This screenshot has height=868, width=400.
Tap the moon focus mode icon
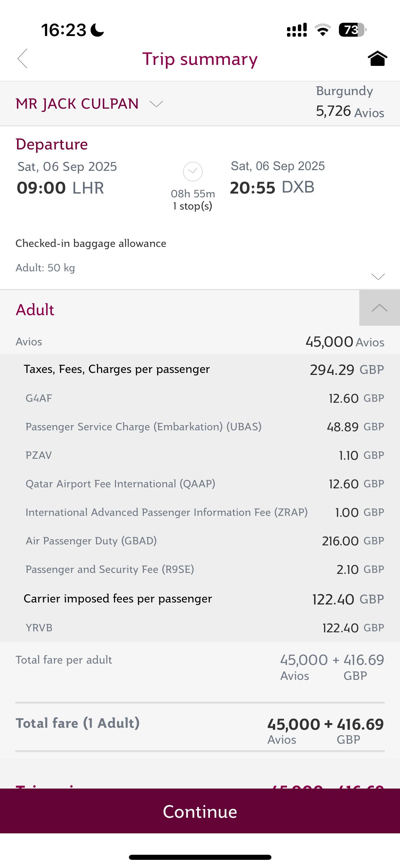[98, 30]
